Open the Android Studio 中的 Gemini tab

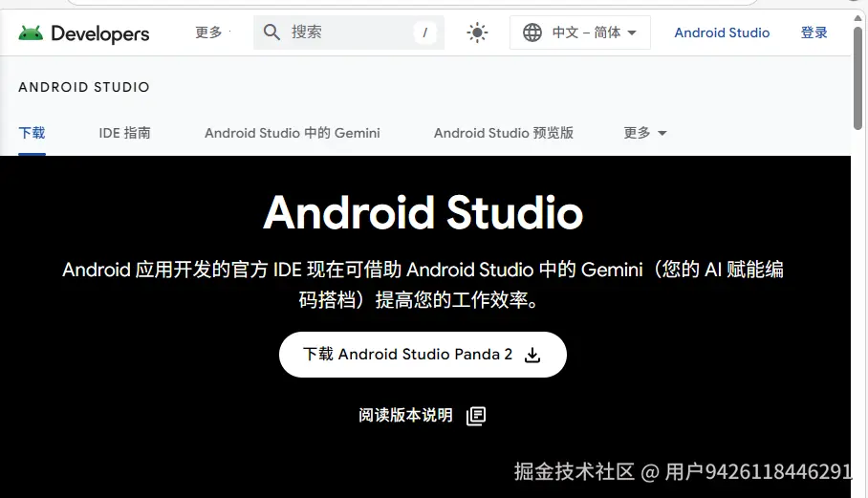(x=293, y=133)
